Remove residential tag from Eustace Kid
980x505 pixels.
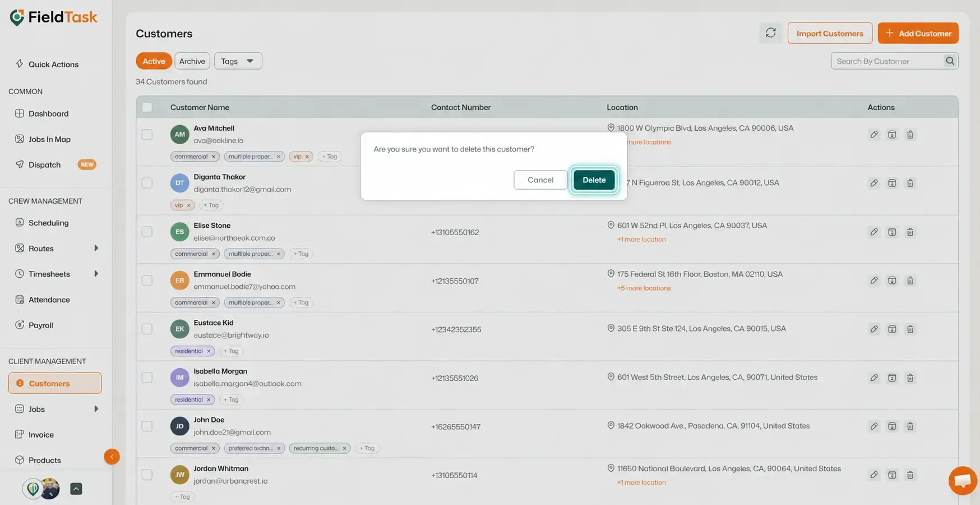209,351
